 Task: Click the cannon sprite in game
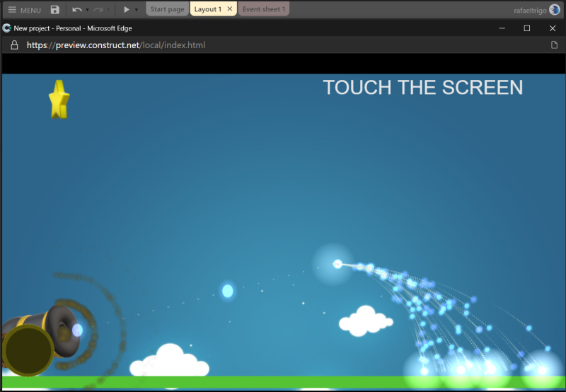click(x=41, y=336)
